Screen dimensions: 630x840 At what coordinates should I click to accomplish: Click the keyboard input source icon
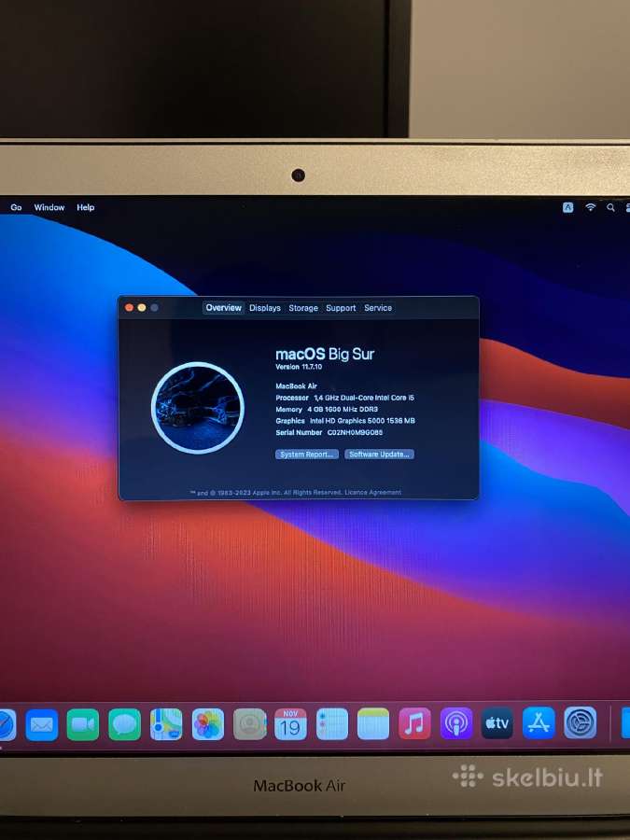click(x=567, y=207)
